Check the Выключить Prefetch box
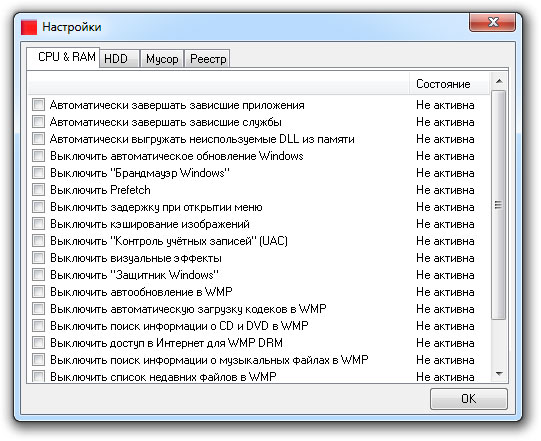541x441 pixels. 38,189
